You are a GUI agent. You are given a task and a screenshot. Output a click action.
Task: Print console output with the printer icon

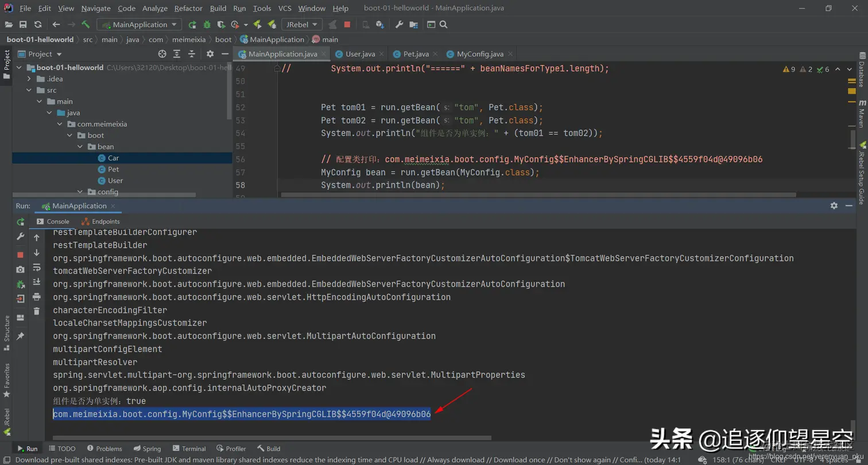(37, 297)
